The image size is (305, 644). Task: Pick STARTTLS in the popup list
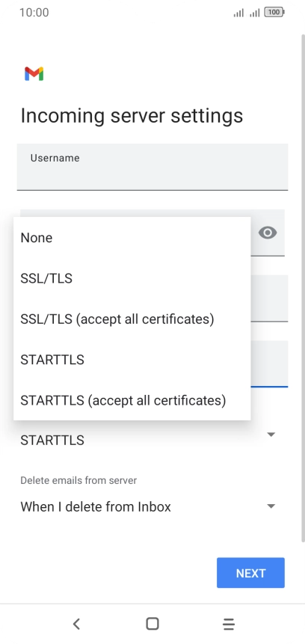point(132,360)
